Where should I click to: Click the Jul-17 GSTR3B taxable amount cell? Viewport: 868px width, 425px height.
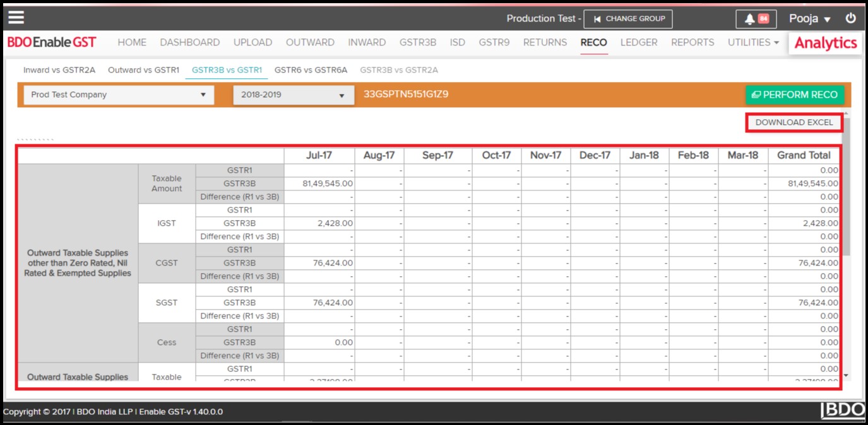pos(319,183)
